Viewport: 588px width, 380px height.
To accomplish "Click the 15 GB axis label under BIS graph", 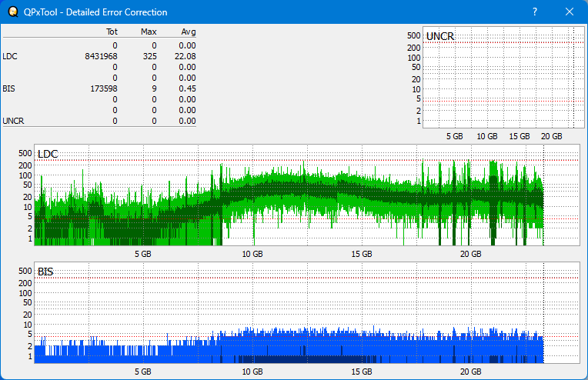I will coord(362,372).
